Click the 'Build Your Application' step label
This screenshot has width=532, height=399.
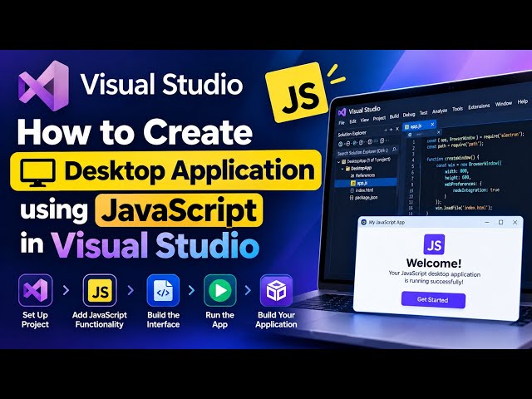[x=276, y=319]
